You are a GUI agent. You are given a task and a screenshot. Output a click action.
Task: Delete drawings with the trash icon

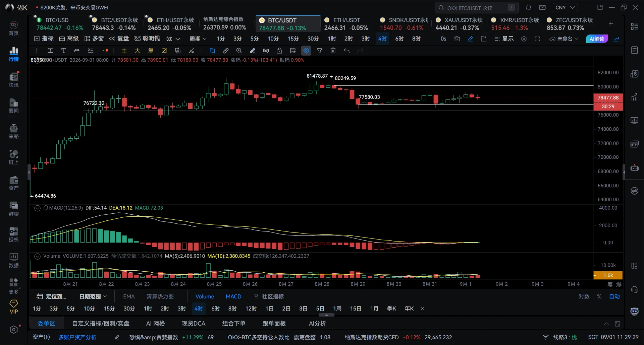333,51
